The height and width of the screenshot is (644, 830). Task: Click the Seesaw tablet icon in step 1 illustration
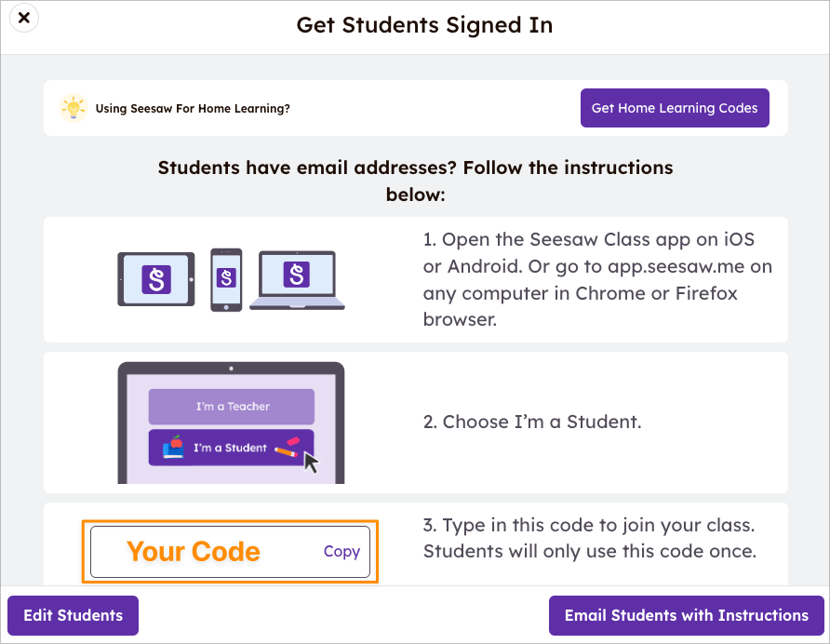(155, 278)
